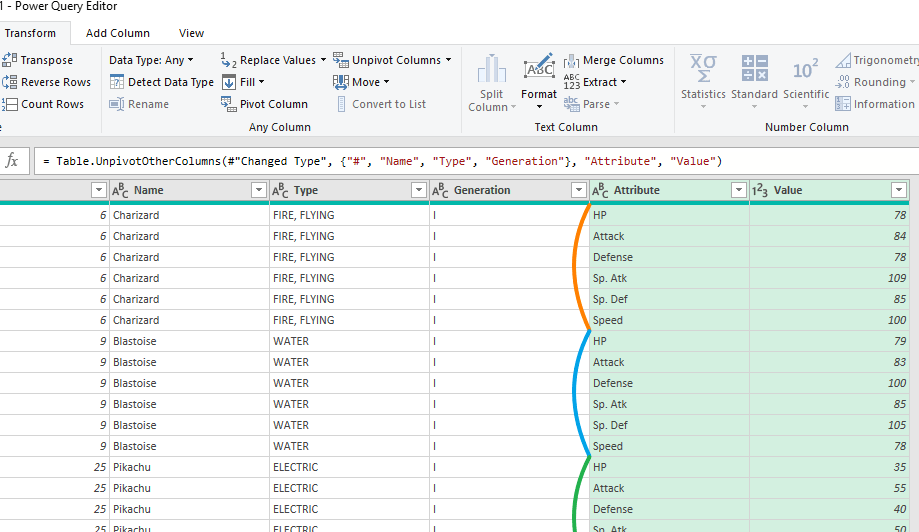Select the first Blastoise name cell
This screenshot has height=532, width=919.
tap(189, 341)
